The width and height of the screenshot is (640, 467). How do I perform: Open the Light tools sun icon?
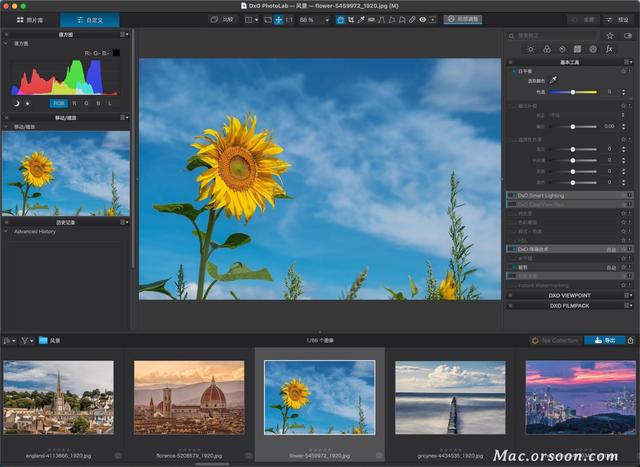tap(530, 49)
